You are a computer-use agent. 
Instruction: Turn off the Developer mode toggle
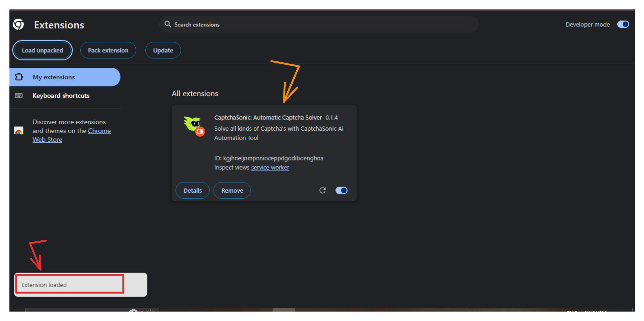click(623, 24)
